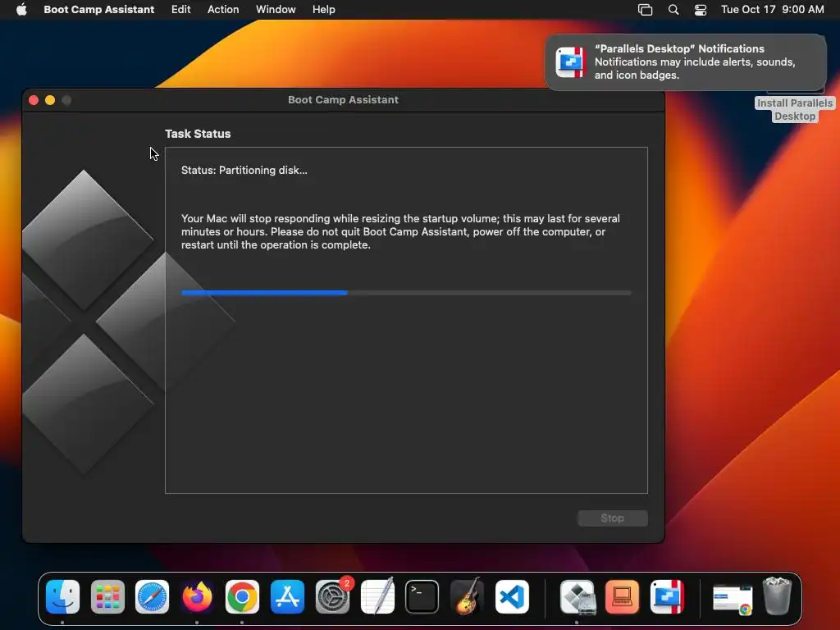This screenshot has width=840, height=630.
Task: Click the Status: Partitioning disk text
Action: pyautogui.click(x=244, y=171)
